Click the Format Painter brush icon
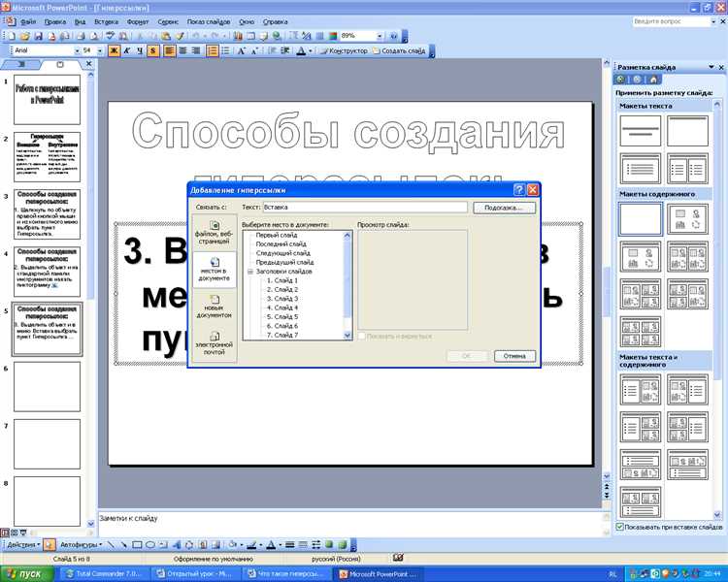728x582 pixels. click(x=181, y=36)
